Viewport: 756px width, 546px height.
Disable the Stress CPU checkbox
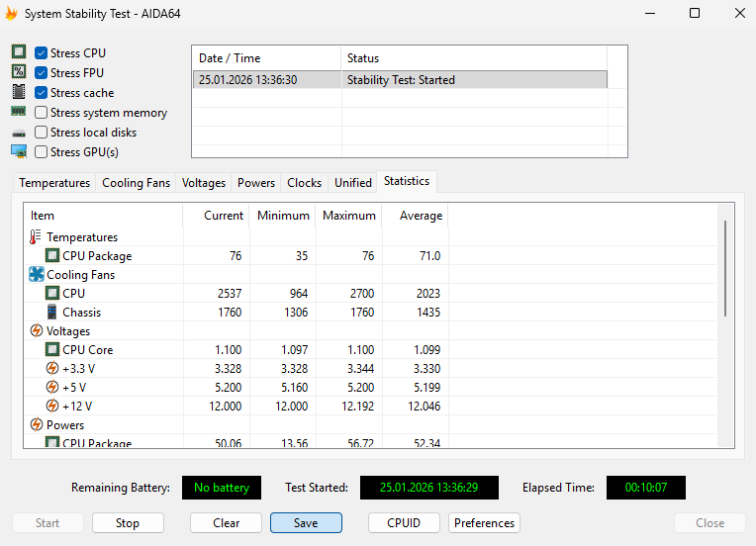(x=42, y=53)
